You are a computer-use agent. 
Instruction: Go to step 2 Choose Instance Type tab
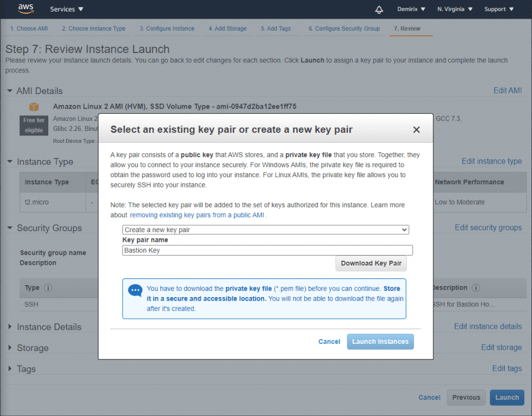tap(94, 29)
